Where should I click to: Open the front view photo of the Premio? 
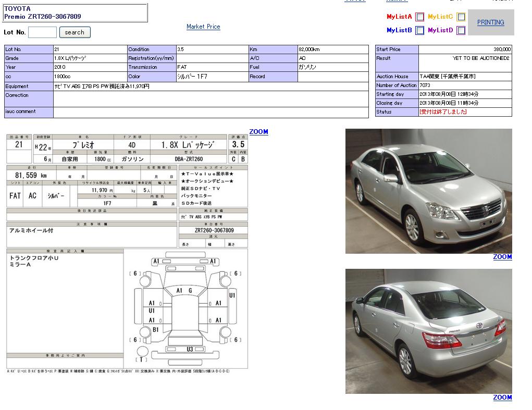(428, 191)
